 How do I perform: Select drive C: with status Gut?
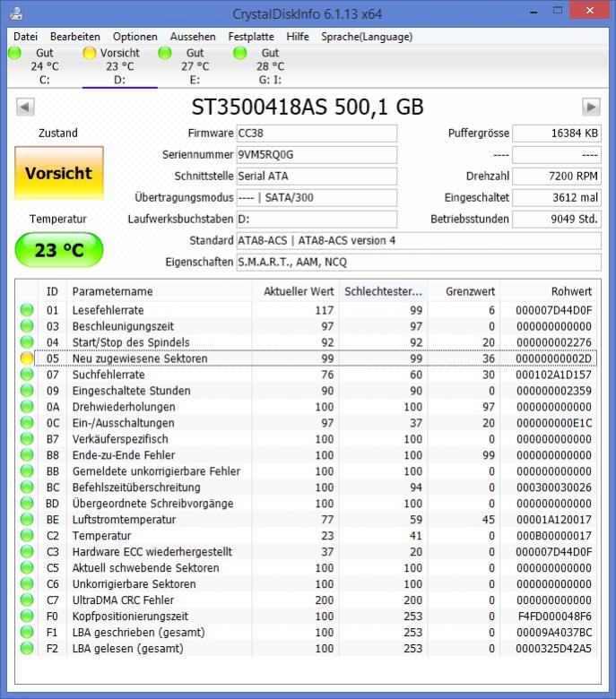45,66
